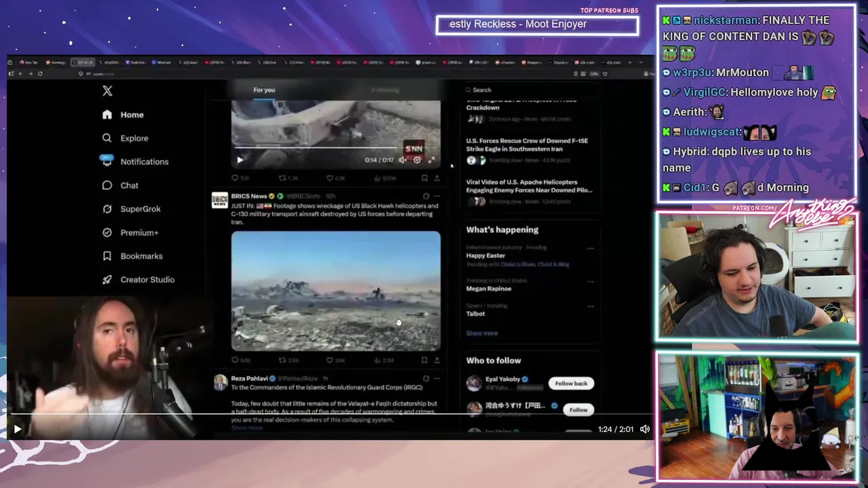868x488 pixels.
Task: Bookmark the SNN video tweet
Action: pos(425,178)
